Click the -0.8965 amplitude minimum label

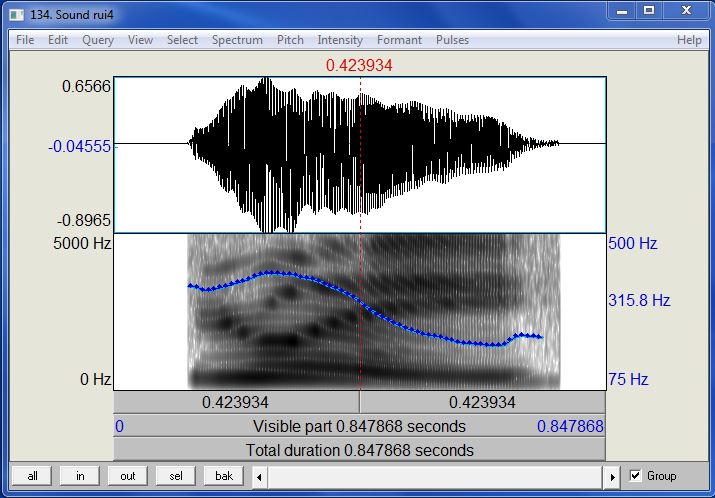click(84, 220)
